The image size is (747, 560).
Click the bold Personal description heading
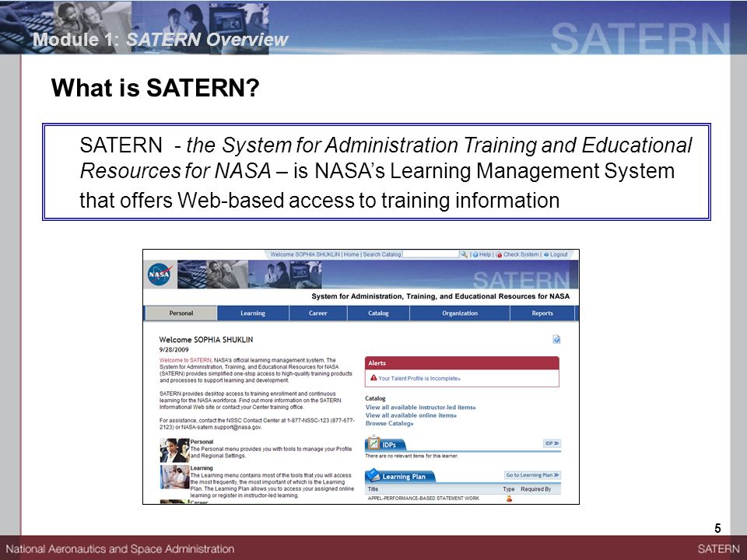point(202,442)
